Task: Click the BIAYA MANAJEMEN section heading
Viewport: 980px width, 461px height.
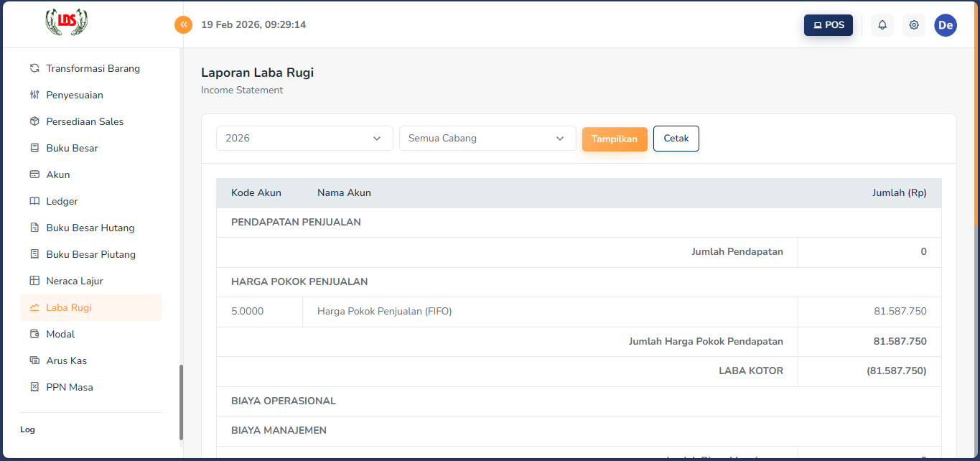Action: (279, 431)
